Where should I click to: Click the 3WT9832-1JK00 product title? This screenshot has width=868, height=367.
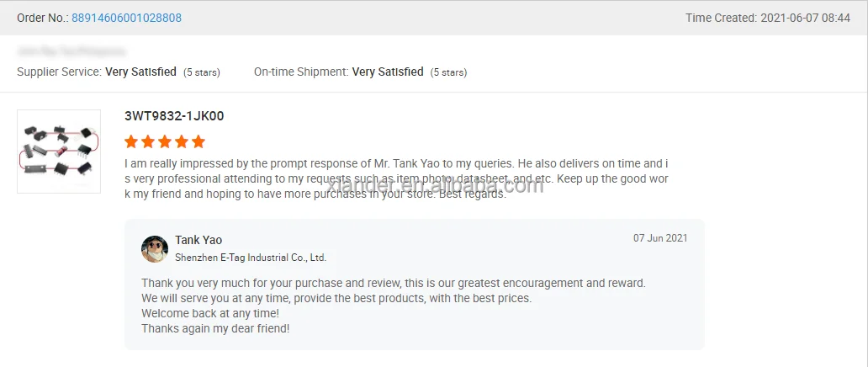tap(174, 116)
